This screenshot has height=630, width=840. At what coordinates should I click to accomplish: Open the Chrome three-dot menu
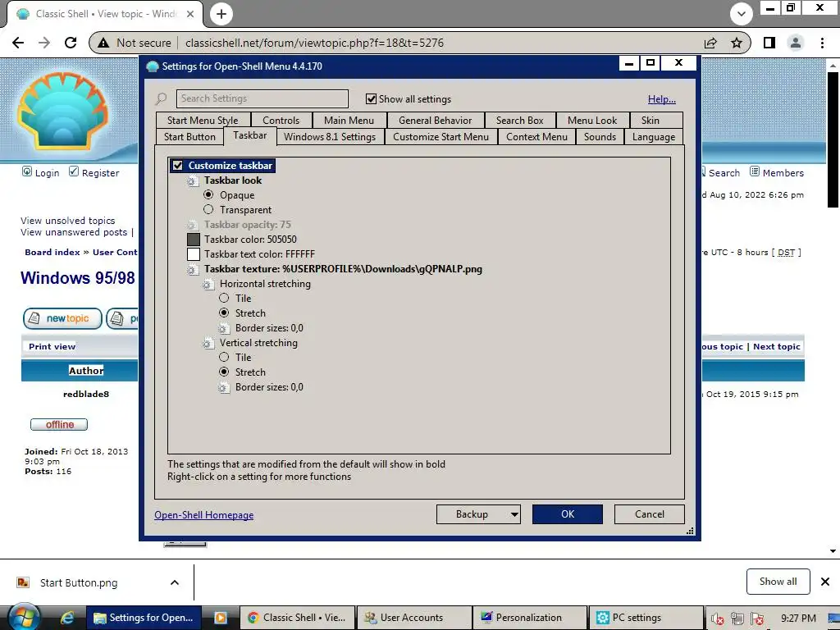click(822, 43)
